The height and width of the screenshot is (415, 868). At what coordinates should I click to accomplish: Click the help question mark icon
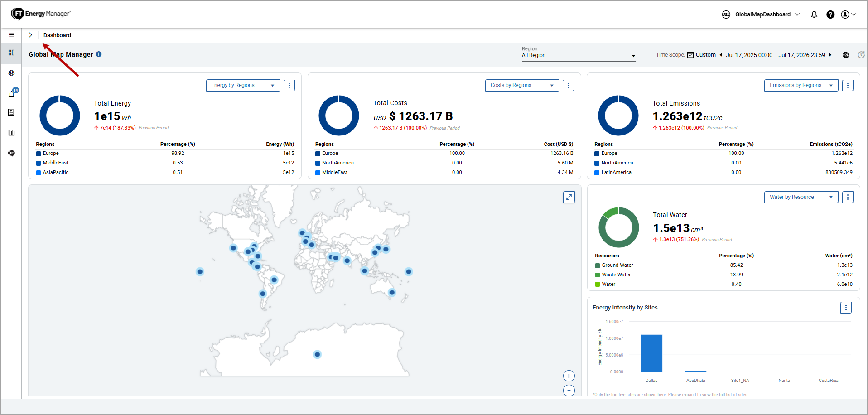pos(830,14)
